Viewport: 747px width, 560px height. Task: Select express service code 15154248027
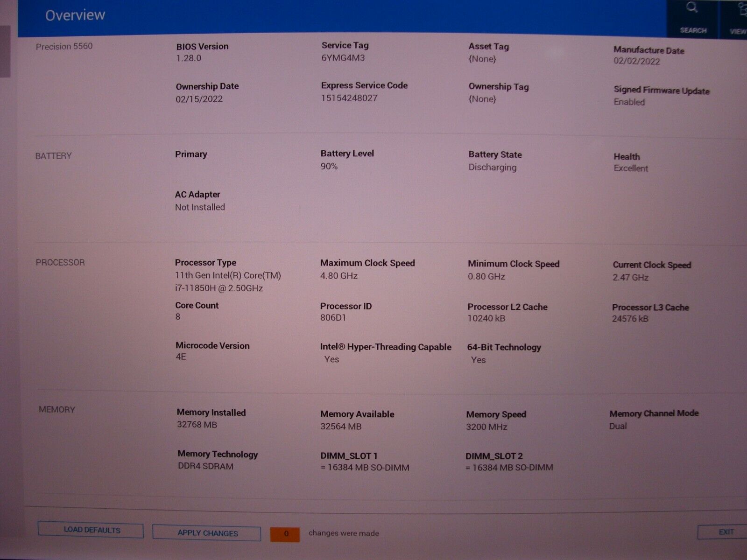point(349,98)
